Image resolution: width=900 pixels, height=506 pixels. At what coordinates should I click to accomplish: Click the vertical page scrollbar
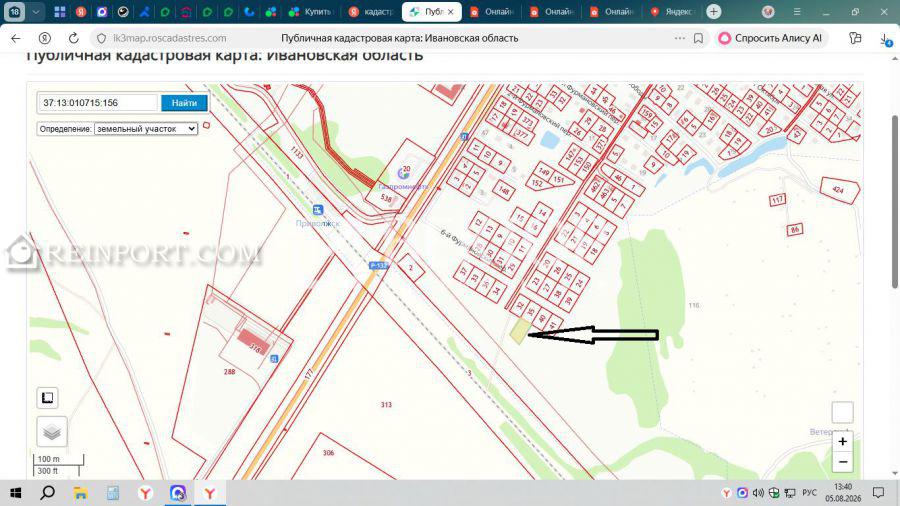894,201
